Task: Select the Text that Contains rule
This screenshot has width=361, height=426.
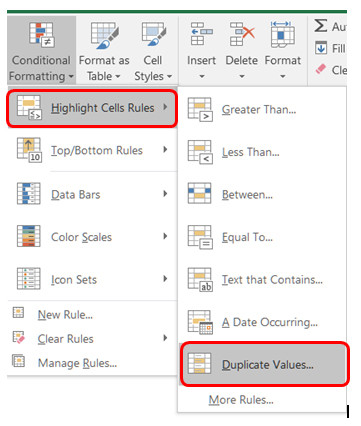Action: pyautogui.click(x=262, y=279)
